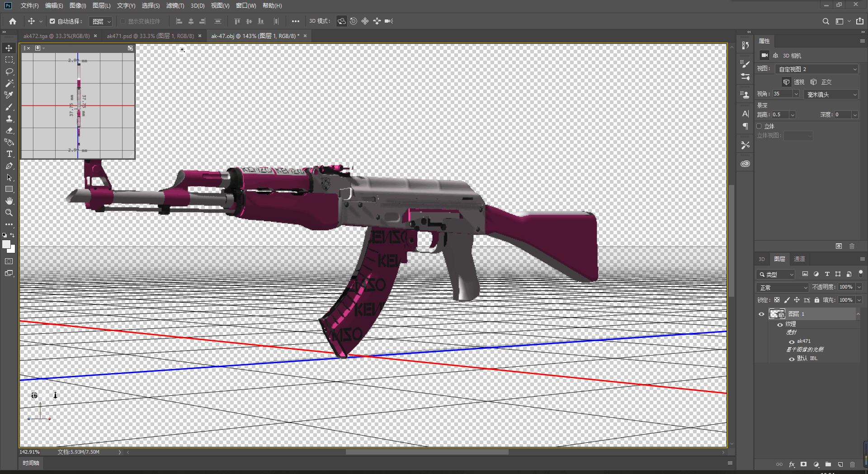Viewport: 868px width, 474px height.
Task: Open the 毫米镜头 lens unit dropdown
Action: [x=831, y=95]
